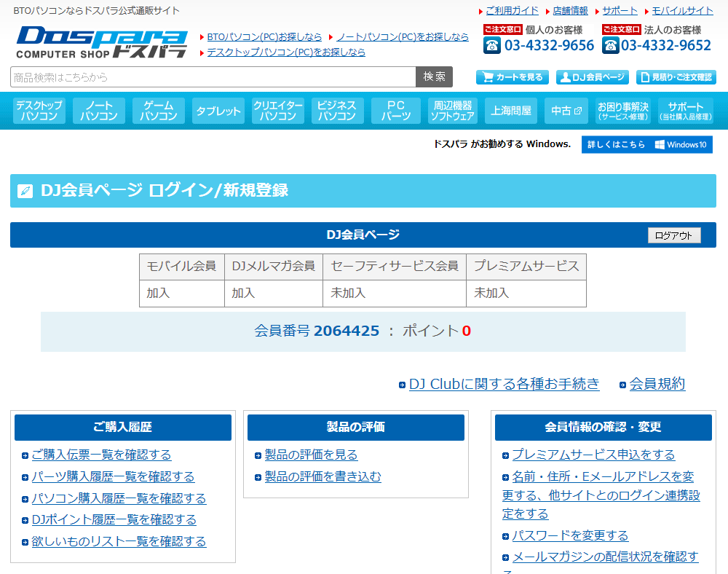Image resolution: width=728 pixels, height=574 pixels.
Task: Click the Dospara logo
Action: coord(102,42)
